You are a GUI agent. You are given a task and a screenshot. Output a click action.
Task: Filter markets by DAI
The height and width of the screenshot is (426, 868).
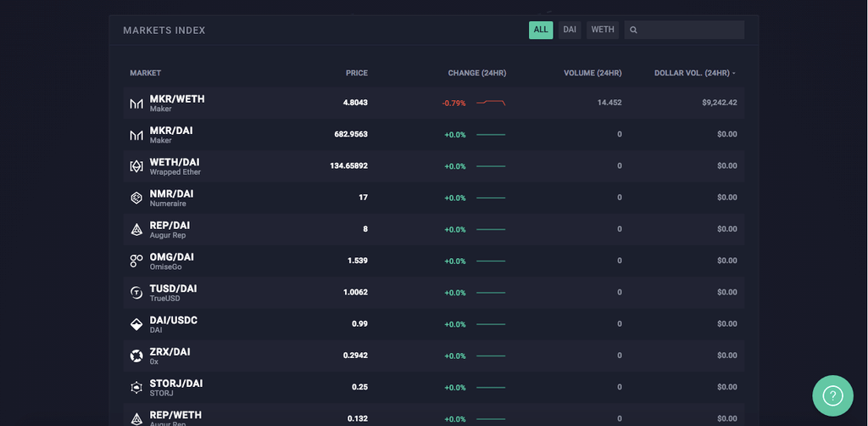(x=570, y=30)
